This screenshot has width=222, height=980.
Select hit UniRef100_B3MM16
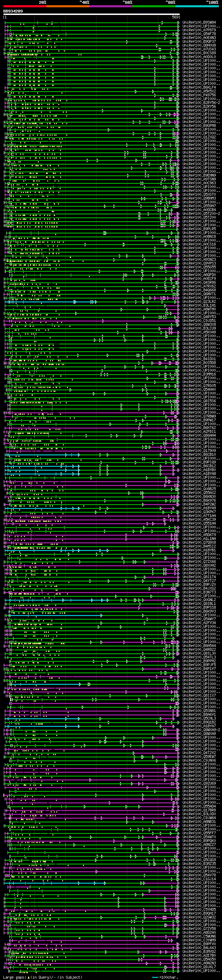(199, 374)
